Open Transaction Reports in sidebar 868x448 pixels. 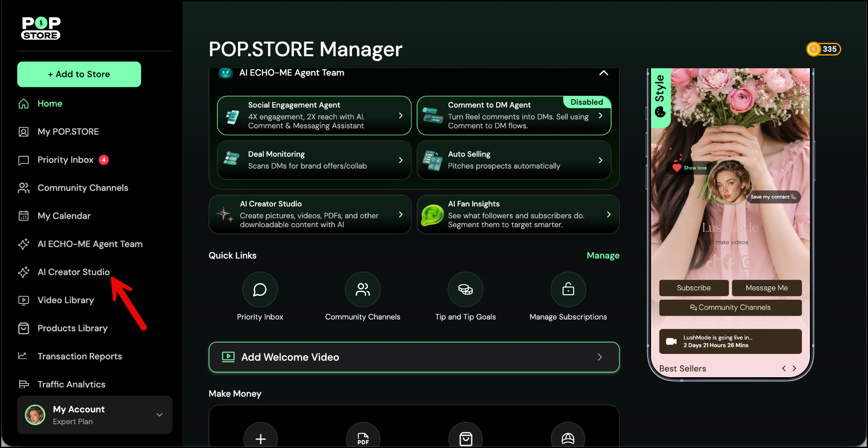[80, 356]
